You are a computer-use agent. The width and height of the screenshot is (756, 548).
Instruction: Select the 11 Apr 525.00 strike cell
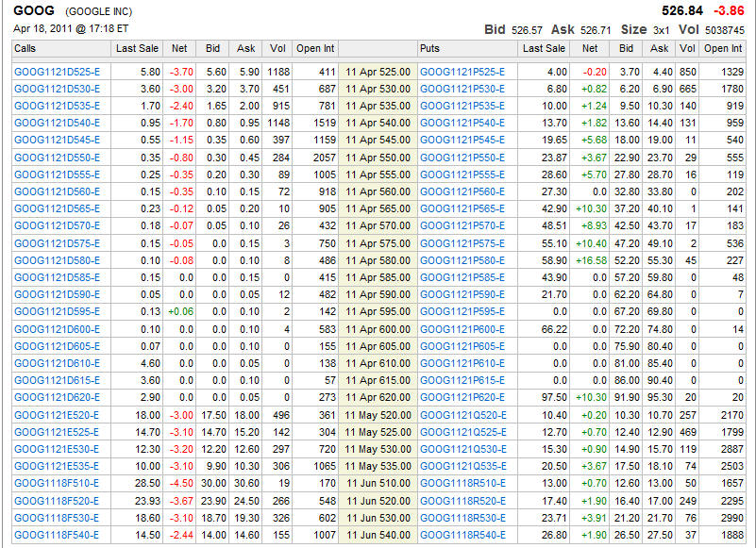tap(378, 71)
